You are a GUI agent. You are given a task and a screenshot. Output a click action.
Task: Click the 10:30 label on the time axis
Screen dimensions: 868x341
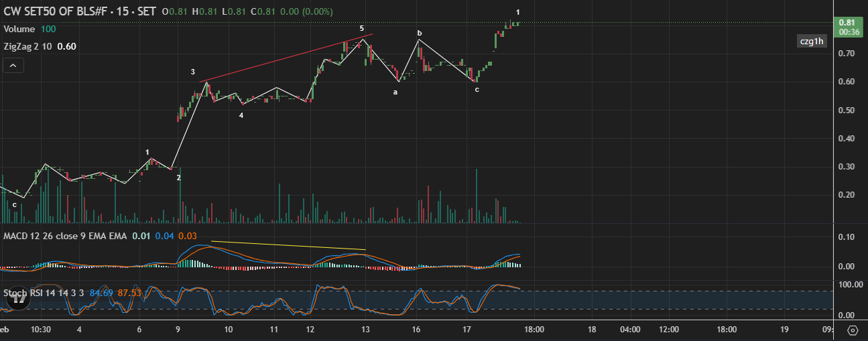[x=41, y=330]
